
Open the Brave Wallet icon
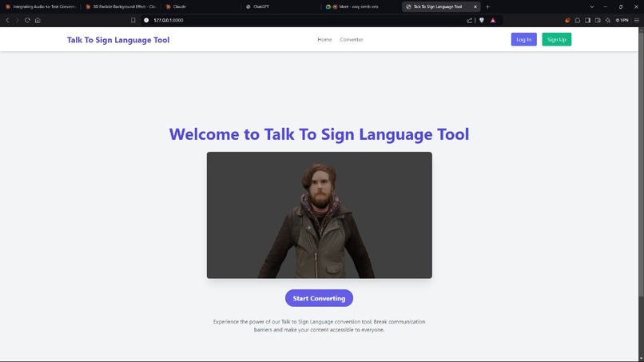(x=598, y=20)
